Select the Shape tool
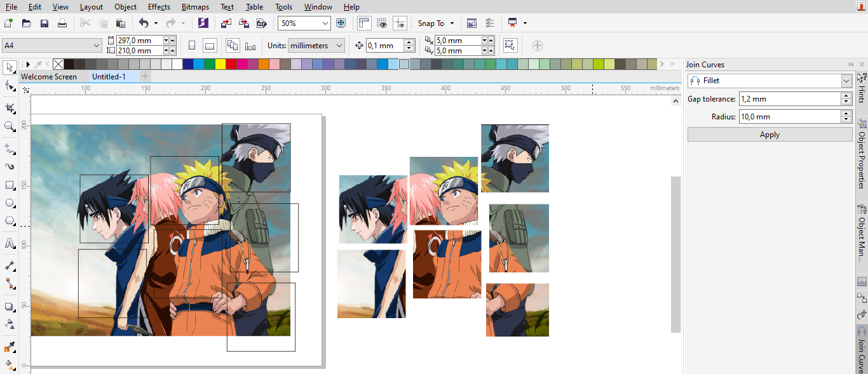 pos(9,86)
